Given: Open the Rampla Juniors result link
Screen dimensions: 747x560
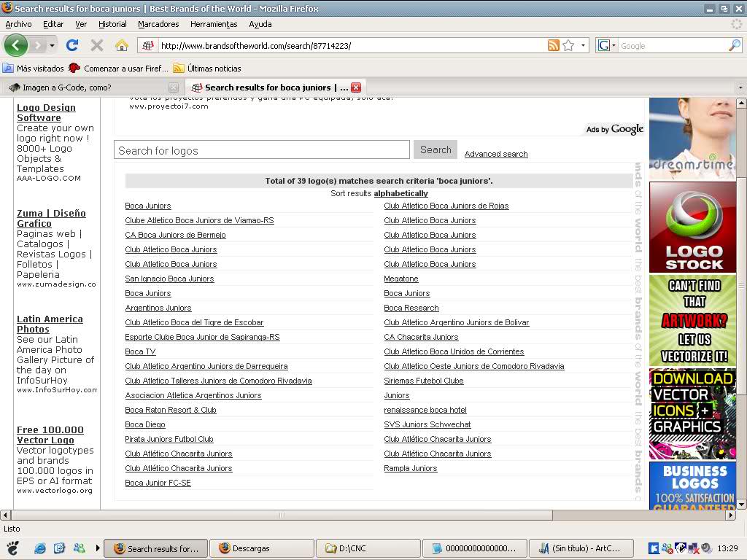Looking at the screenshot, I should [411, 469].
